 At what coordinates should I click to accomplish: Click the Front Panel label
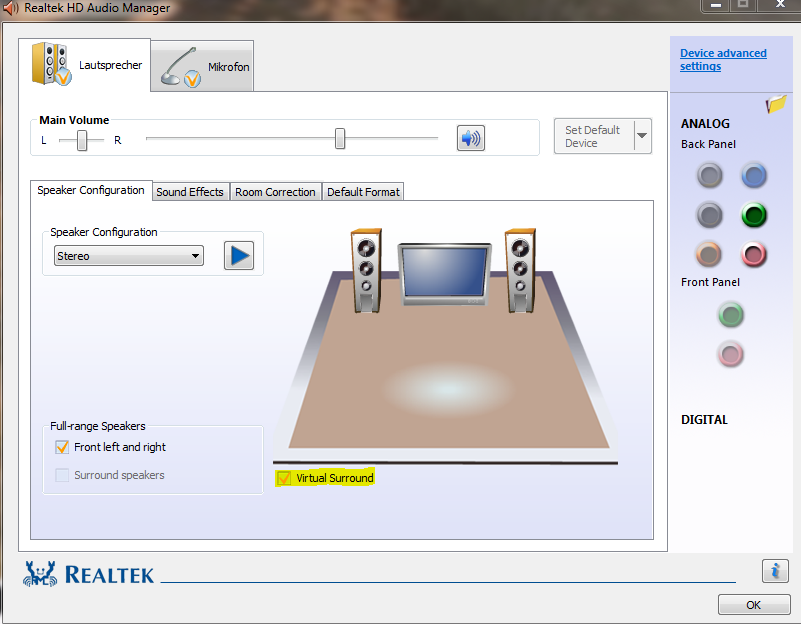(710, 282)
